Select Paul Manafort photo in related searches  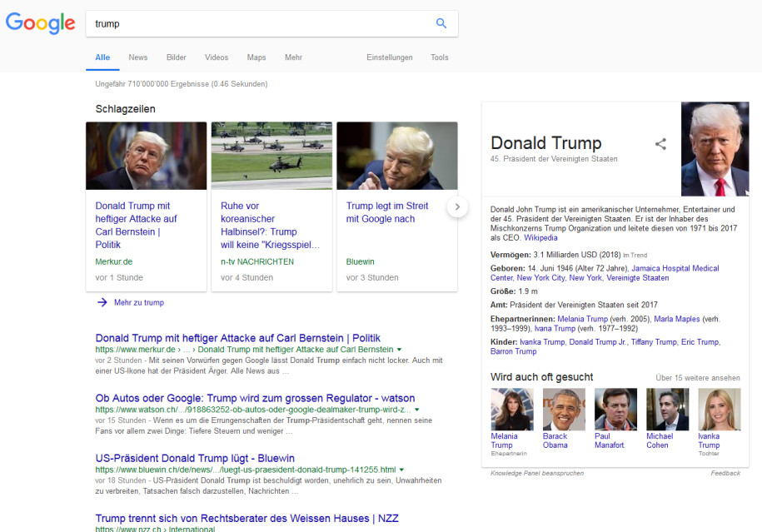pos(615,409)
